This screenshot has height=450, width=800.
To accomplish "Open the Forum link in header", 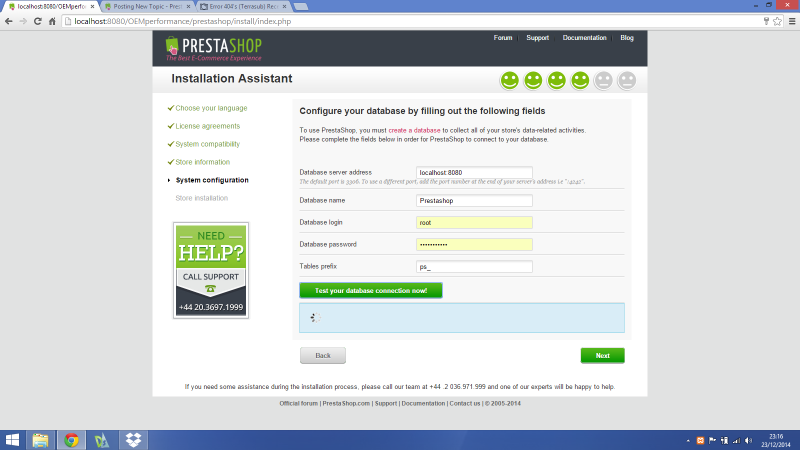I will coord(503,38).
